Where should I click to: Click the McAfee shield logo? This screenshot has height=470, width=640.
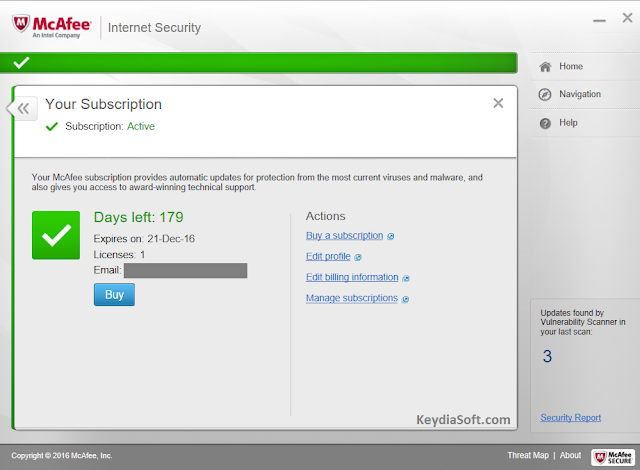click(x=21, y=24)
